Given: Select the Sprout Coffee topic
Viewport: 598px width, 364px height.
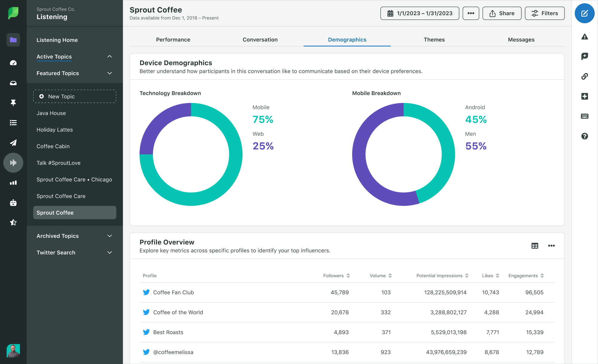Looking at the screenshot, I should pyautogui.click(x=74, y=212).
